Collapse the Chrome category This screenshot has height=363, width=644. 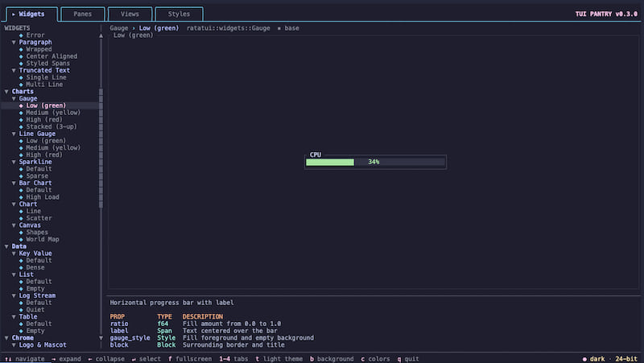tap(6, 338)
